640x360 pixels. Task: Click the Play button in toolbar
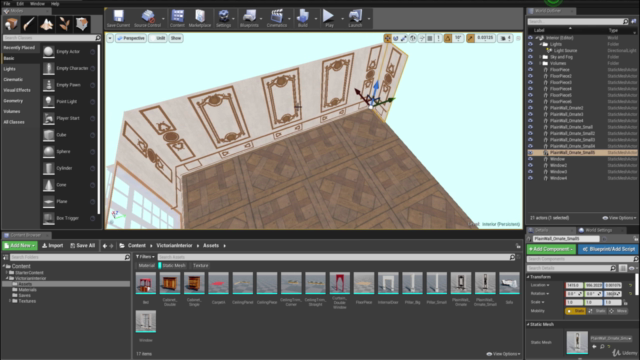pyautogui.click(x=329, y=19)
